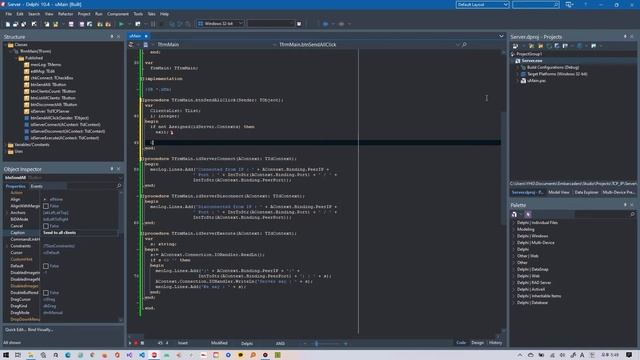Click the Palette search field
Image resolution: width=640 pixels, height=360 pixels.
pos(602,214)
